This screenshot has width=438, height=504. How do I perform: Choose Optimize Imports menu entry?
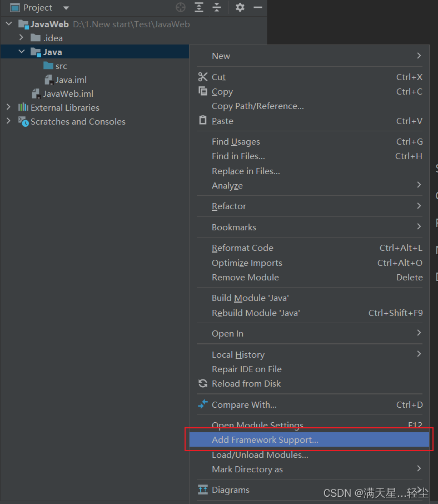point(309,263)
